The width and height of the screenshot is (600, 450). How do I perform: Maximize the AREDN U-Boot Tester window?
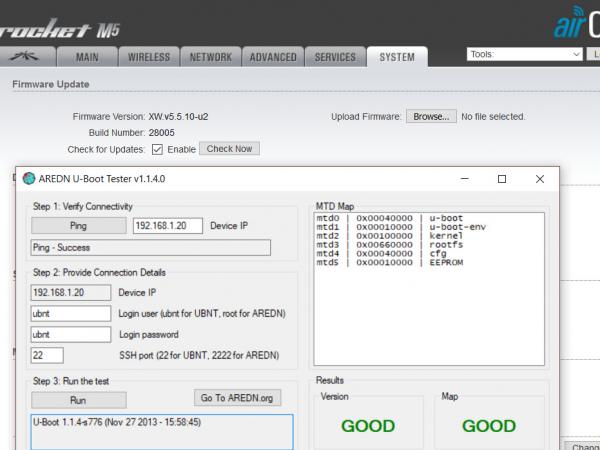click(x=502, y=179)
